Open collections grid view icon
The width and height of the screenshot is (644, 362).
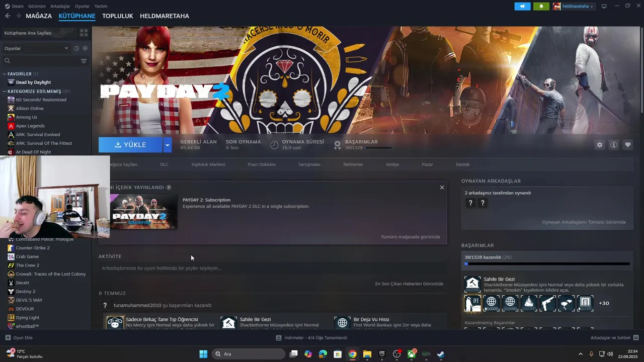[x=84, y=33]
